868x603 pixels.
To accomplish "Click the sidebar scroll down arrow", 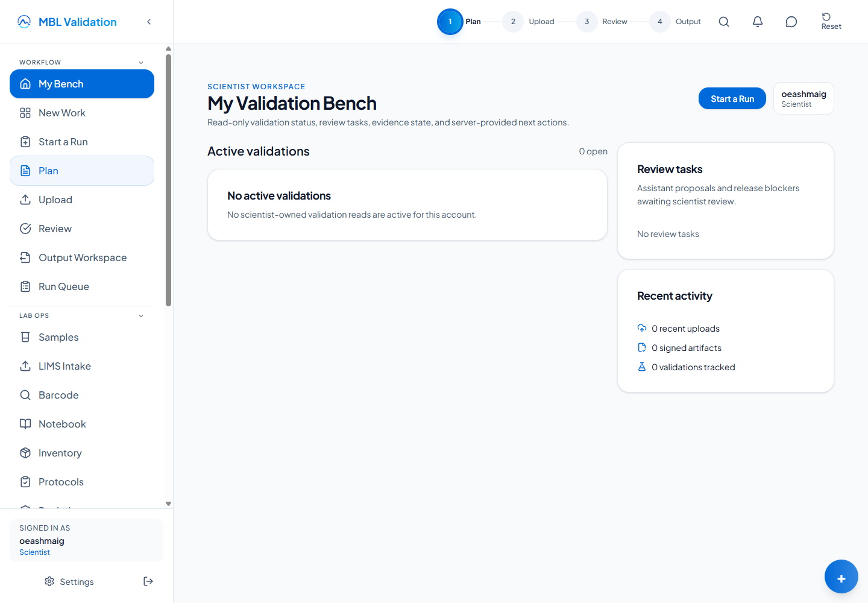I will [x=169, y=504].
